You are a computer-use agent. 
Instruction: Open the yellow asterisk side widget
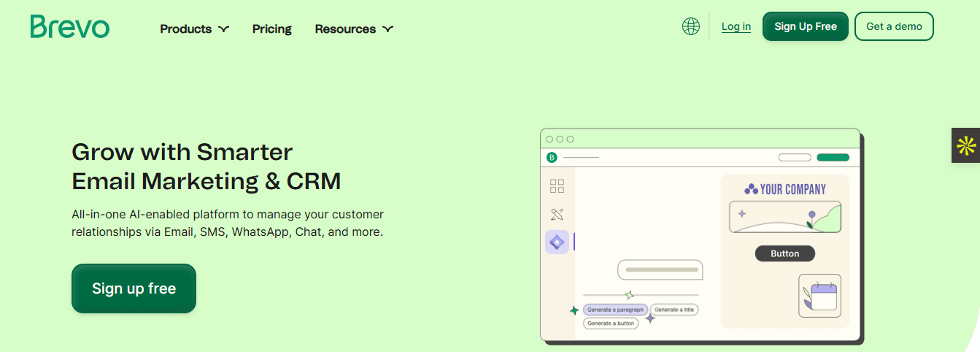coord(965,145)
